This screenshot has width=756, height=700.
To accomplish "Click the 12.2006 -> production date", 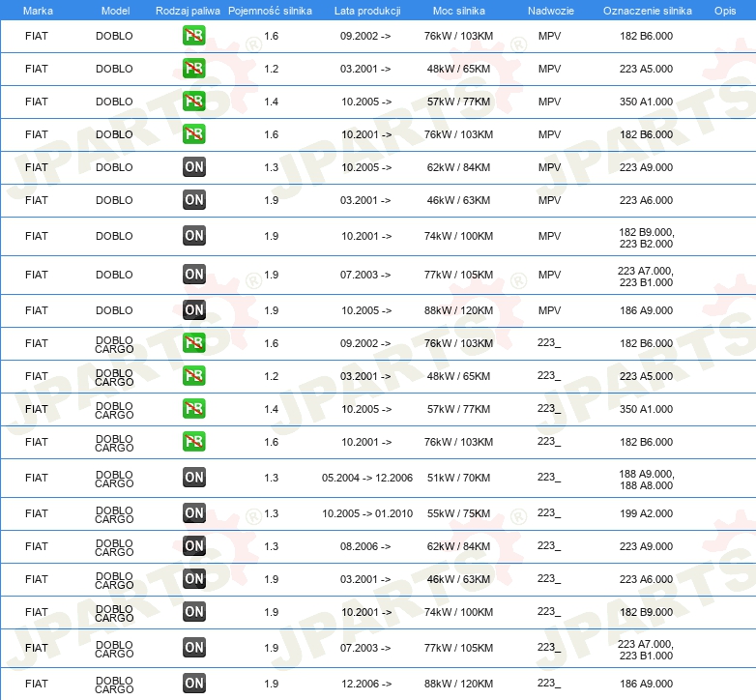I will 366,684.
